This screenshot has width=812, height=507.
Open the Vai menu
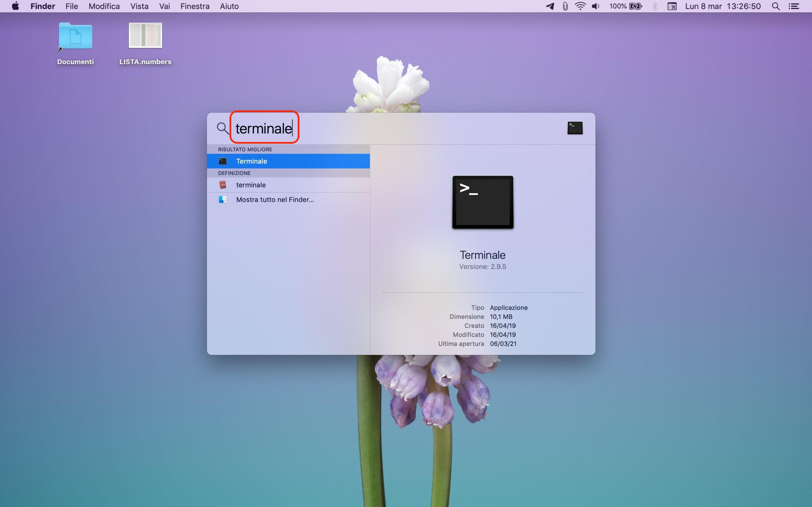164,6
